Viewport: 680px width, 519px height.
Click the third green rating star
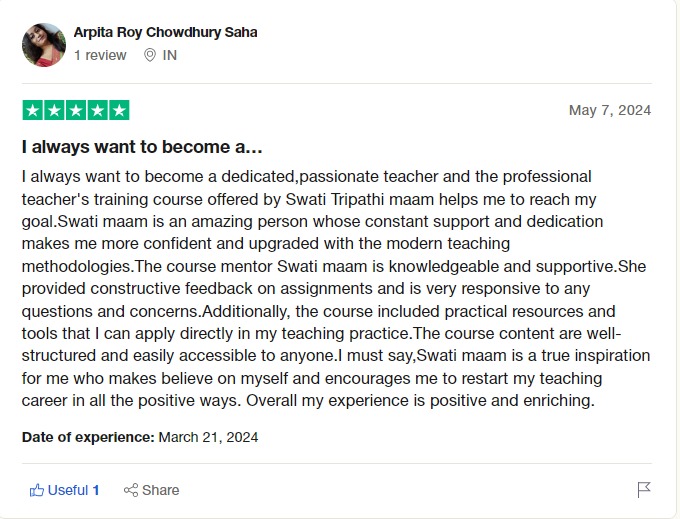pos(76,110)
